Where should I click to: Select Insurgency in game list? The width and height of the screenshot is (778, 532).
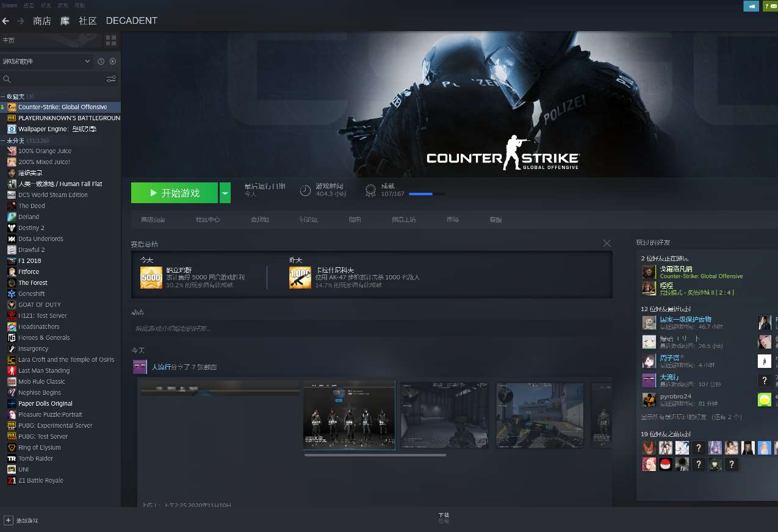click(33, 348)
